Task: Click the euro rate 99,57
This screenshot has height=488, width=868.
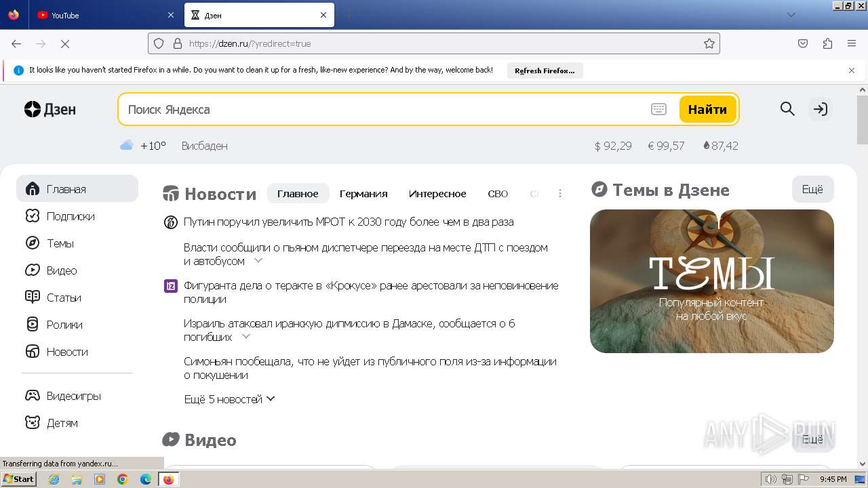Action: tap(666, 146)
